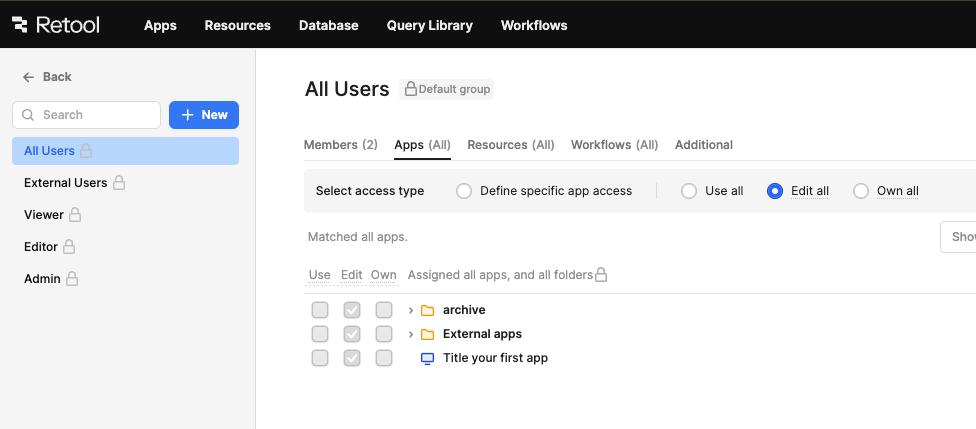Click the New group button
The width and height of the screenshot is (976, 429).
click(x=204, y=115)
